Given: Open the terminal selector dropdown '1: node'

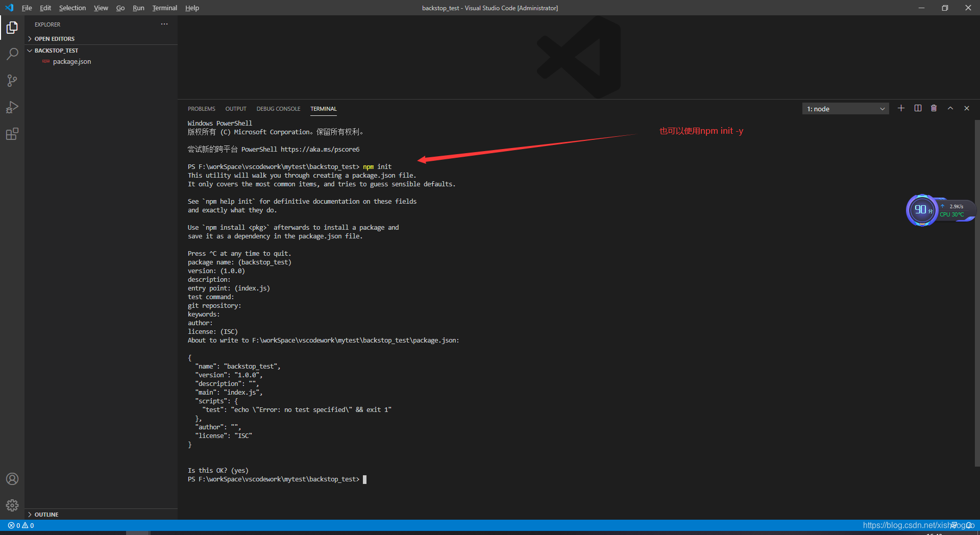Looking at the screenshot, I should tap(845, 109).
